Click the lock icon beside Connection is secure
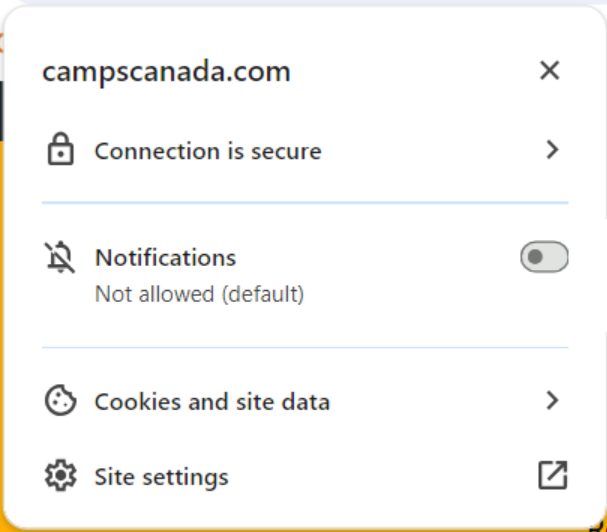Screen dimensions: 607x532 (61, 151)
